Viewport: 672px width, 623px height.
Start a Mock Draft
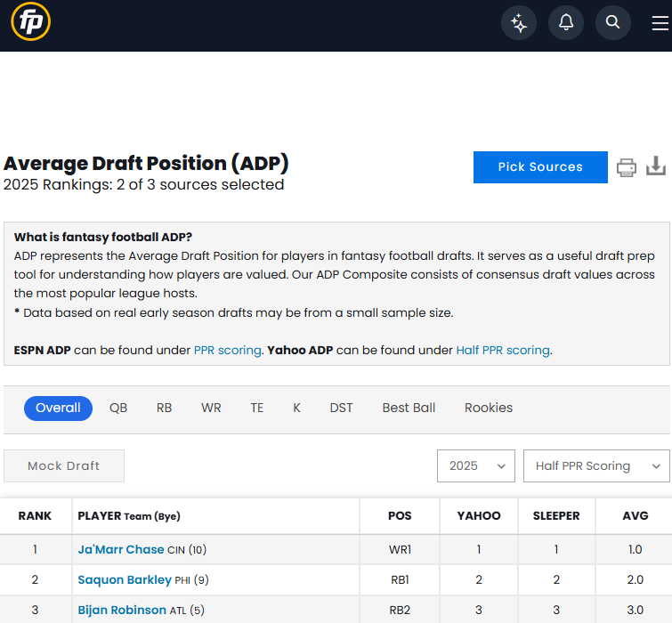64,465
